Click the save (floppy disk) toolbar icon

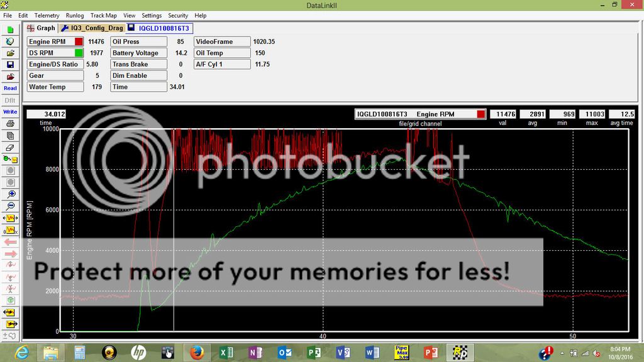point(10,64)
